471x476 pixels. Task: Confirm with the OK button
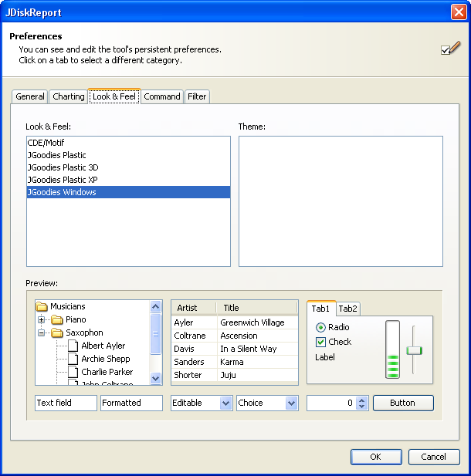click(x=376, y=457)
